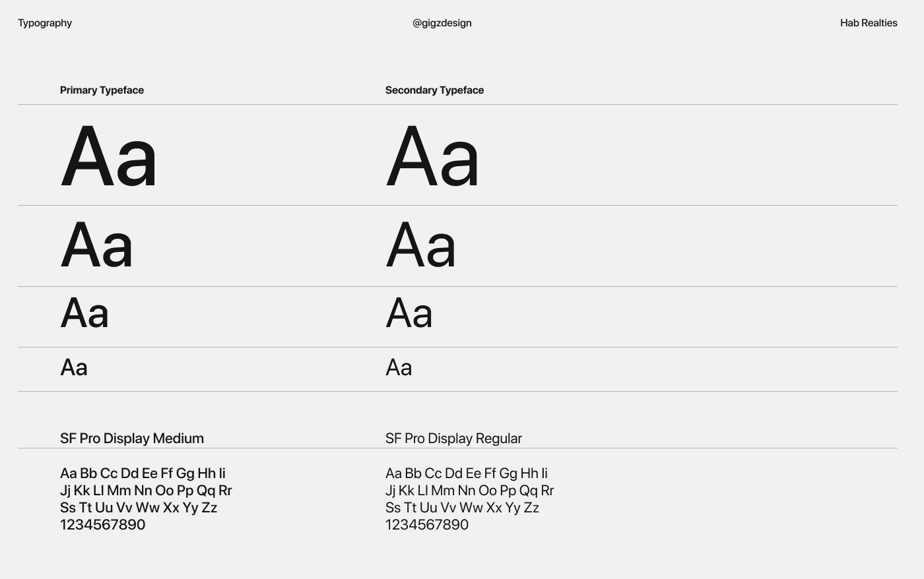Click the Hab Realties brand name

(x=869, y=23)
